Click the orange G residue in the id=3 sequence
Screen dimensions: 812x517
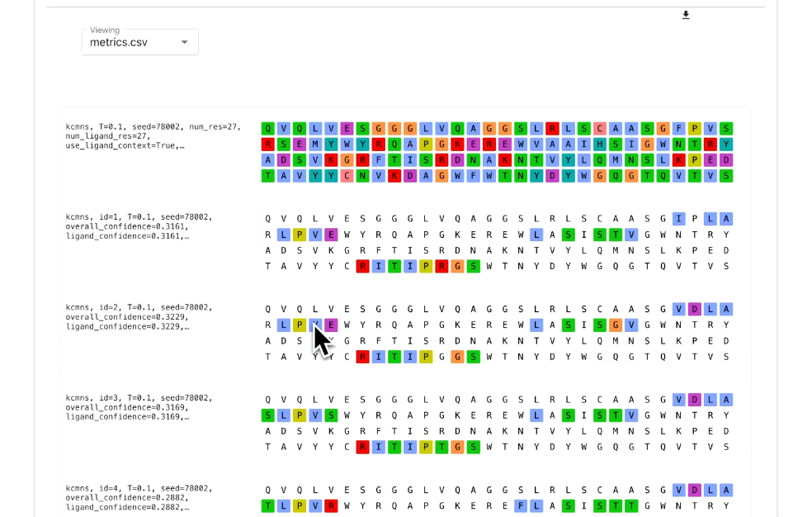click(457, 447)
